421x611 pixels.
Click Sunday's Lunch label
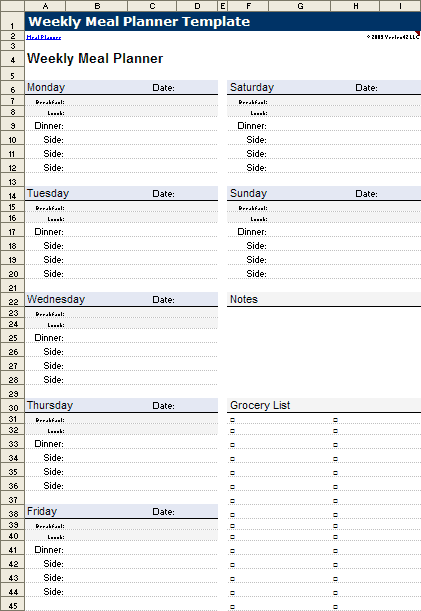click(x=259, y=219)
